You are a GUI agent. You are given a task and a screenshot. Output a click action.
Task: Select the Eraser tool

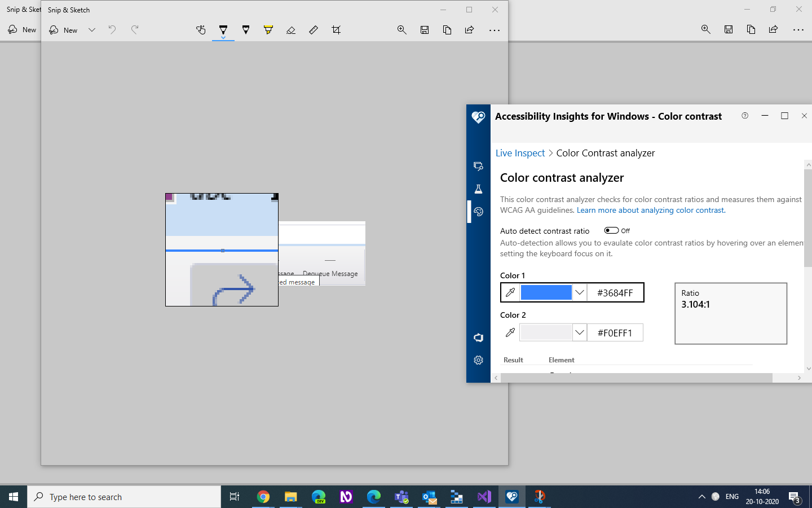[x=291, y=30]
